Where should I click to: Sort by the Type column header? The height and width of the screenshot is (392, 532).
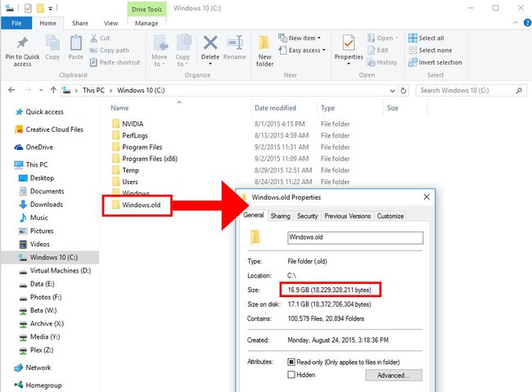(x=327, y=108)
